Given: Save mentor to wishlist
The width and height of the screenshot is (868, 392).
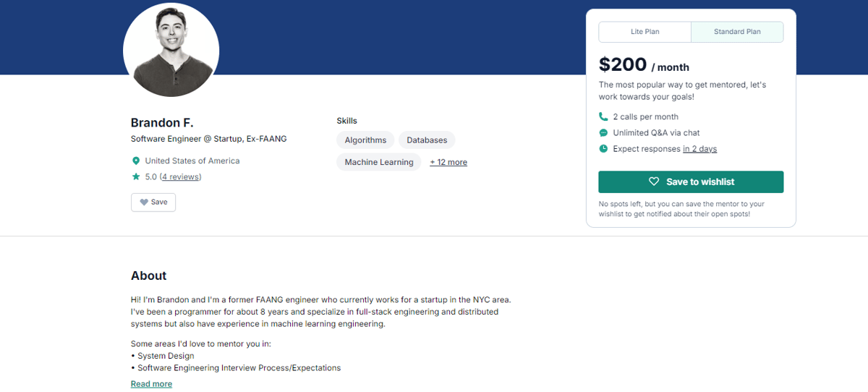Looking at the screenshot, I should click(691, 182).
